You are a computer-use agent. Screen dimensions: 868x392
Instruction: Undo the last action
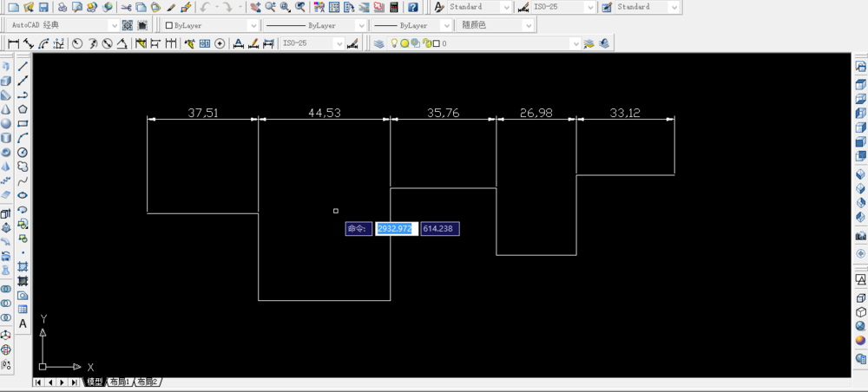(x=205, y=7)
